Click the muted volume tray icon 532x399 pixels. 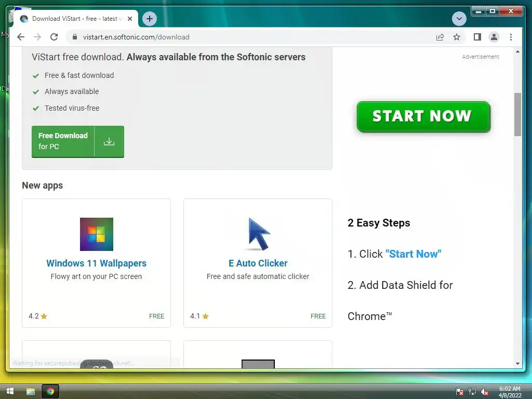coord(485,392)
